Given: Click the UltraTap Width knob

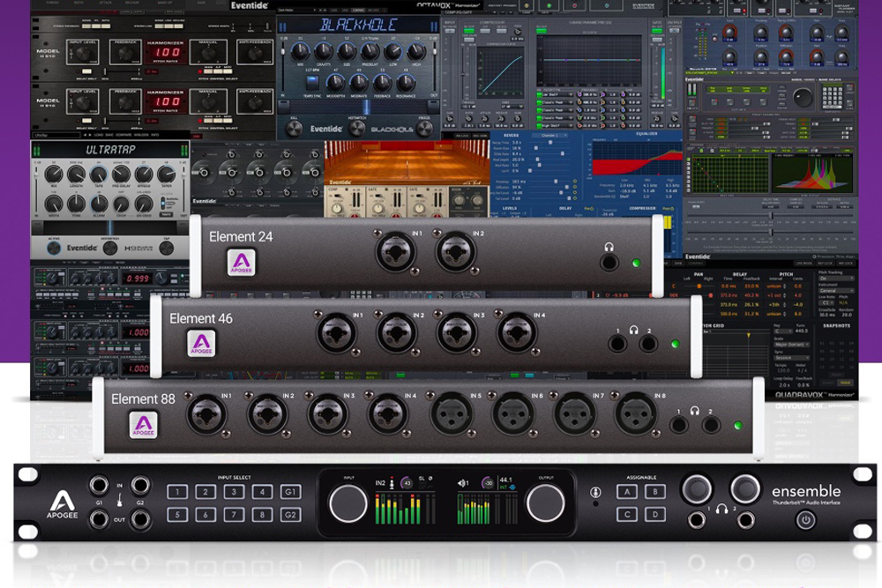Looking at the screenshot, I should pos(54,204).
